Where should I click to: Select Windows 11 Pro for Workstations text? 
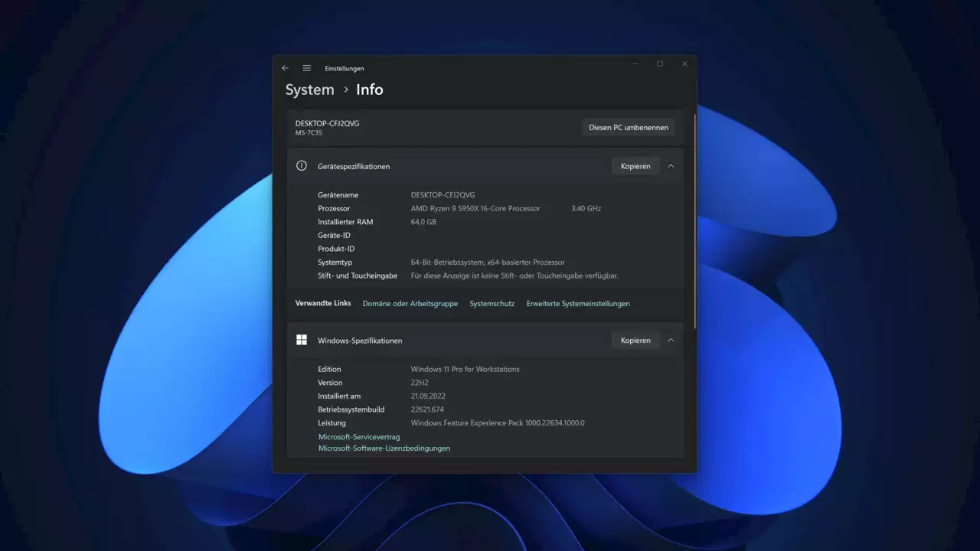click(x=465, y=370)
